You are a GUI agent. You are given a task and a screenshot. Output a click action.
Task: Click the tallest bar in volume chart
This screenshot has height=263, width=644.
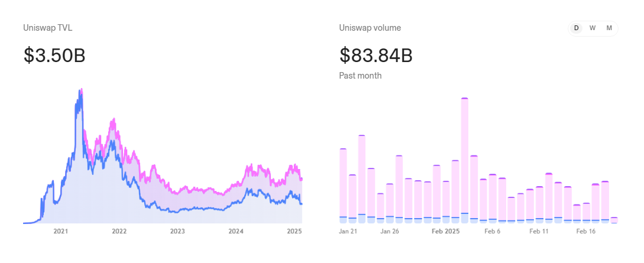pyautogui.click(x=464, y=160)
